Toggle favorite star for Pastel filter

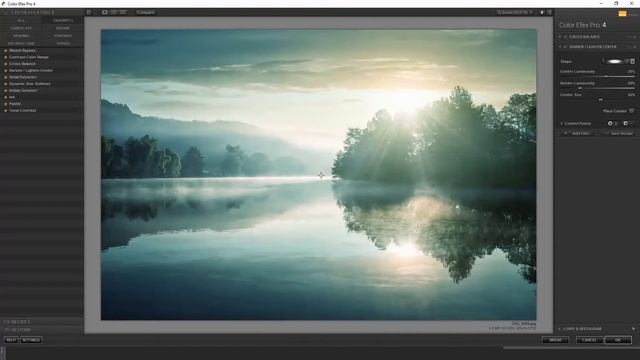pos(5,104)
